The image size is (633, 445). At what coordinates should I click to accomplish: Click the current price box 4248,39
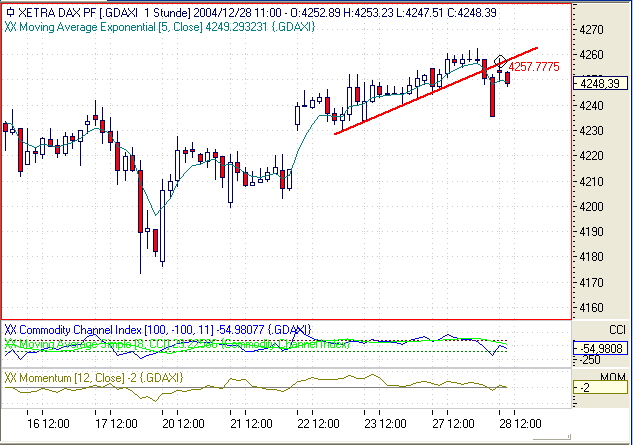click(600, 83)
